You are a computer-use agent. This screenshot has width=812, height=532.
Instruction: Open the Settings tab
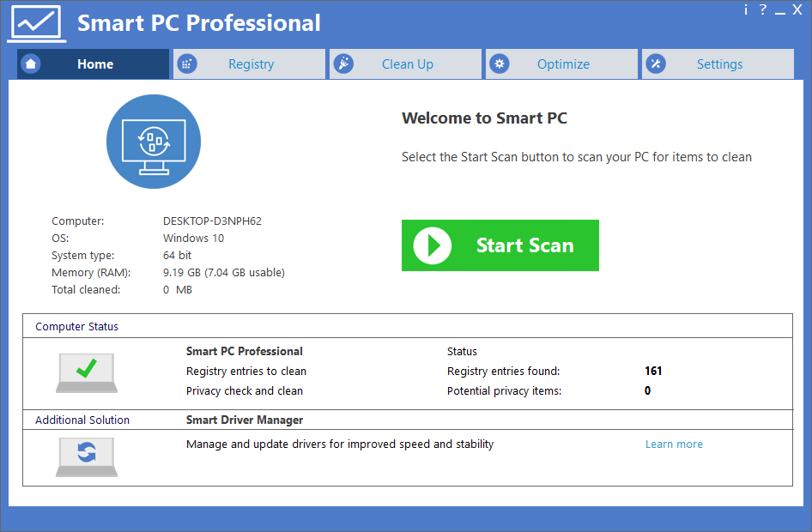(x=718, y=64)
